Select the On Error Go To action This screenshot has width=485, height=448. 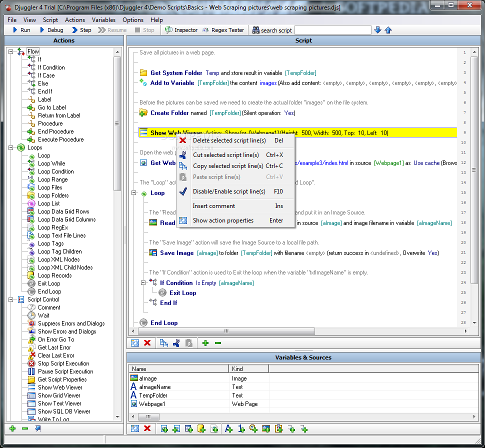[x=56, y=339]
